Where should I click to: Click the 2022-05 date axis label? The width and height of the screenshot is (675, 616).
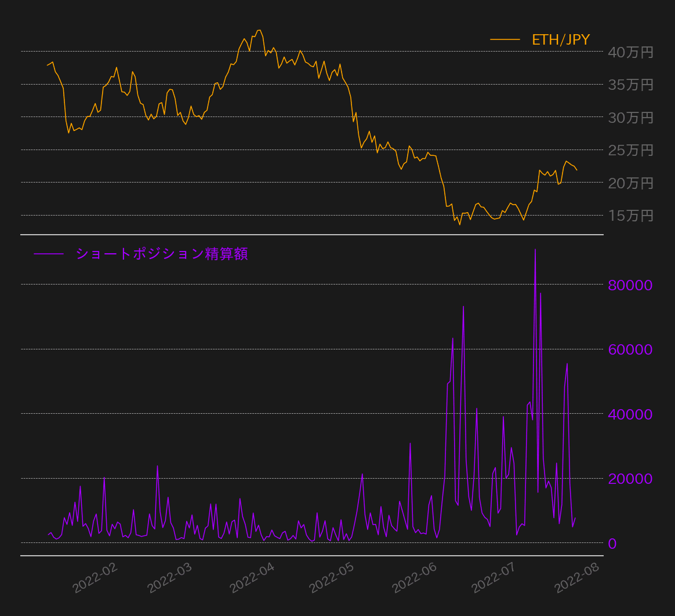[x=332, y=577]
